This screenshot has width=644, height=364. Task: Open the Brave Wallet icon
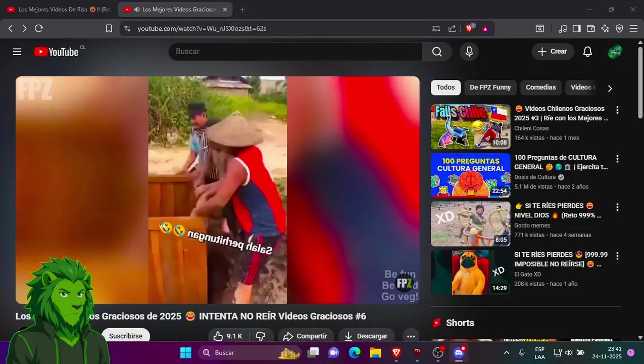(x=591, y=28)
